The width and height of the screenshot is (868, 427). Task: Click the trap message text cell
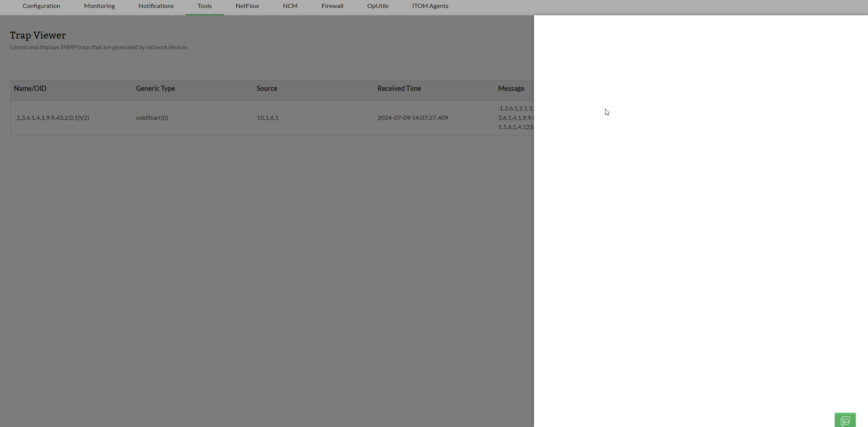[515, 118]
